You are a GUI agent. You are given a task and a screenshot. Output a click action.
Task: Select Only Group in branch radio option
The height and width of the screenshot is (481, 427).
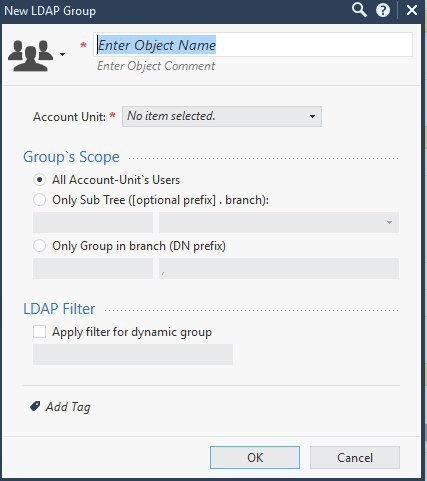tap(39, 246)
